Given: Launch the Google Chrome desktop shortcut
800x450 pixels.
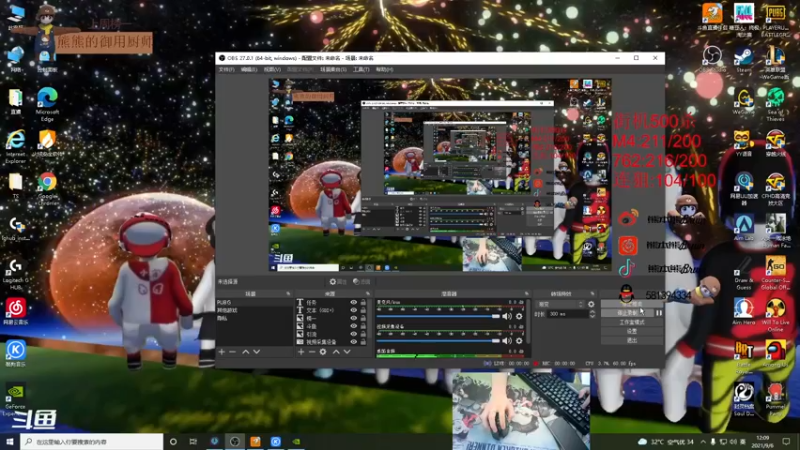Looking at the screenshot, I should coord(47,189).
